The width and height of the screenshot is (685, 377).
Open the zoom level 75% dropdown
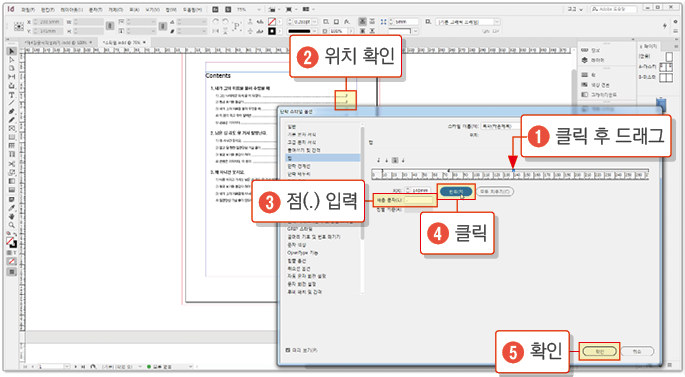click(x=259, y=9)
